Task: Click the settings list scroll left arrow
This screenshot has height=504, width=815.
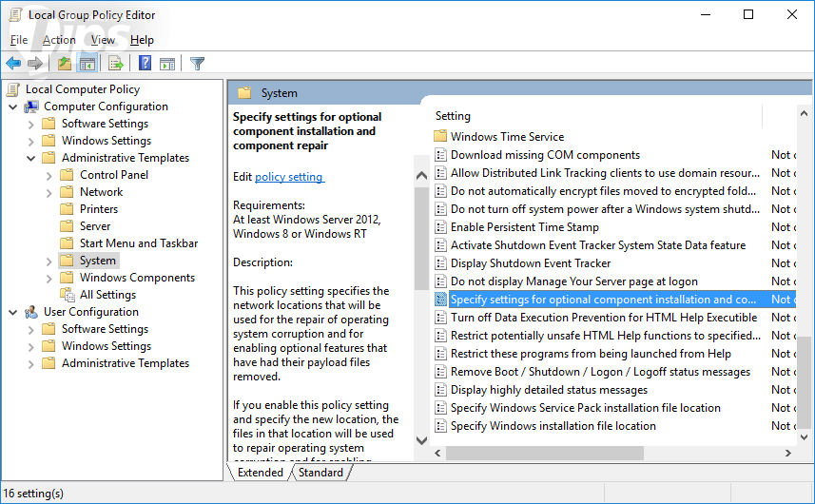Action: pos(438,453)
